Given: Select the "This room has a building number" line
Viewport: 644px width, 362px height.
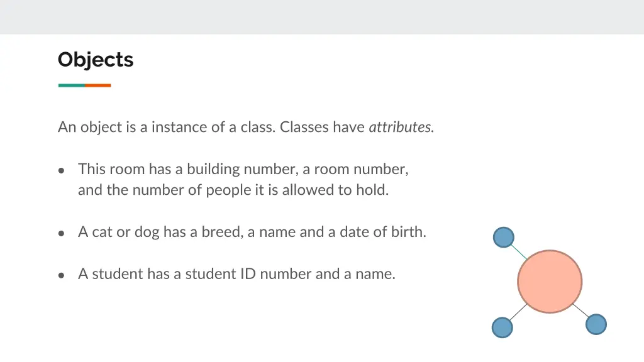Looking at the screenshot, I should (x=243, y=169).
